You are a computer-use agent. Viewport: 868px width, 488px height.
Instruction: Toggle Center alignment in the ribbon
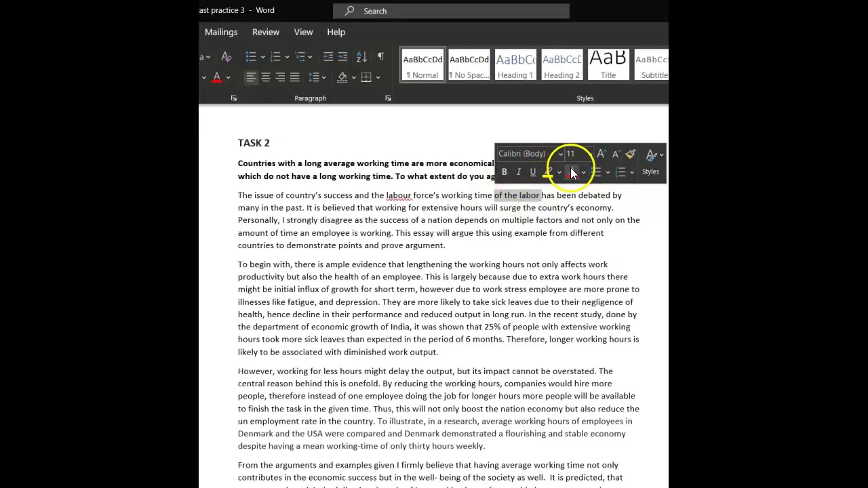tap(266, 77)
